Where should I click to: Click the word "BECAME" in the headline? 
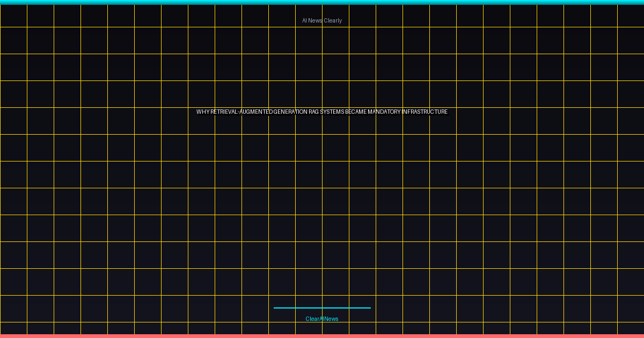[x=356, y=112]
